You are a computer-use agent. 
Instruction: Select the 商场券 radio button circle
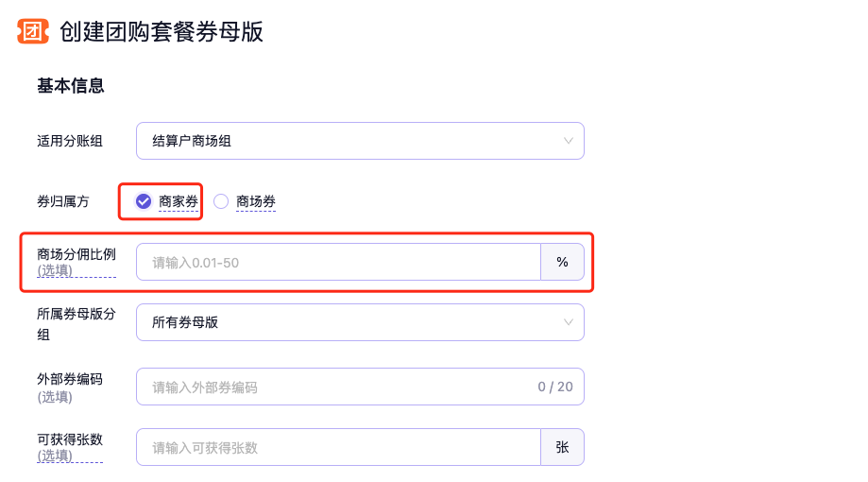[x=221, y=200]
